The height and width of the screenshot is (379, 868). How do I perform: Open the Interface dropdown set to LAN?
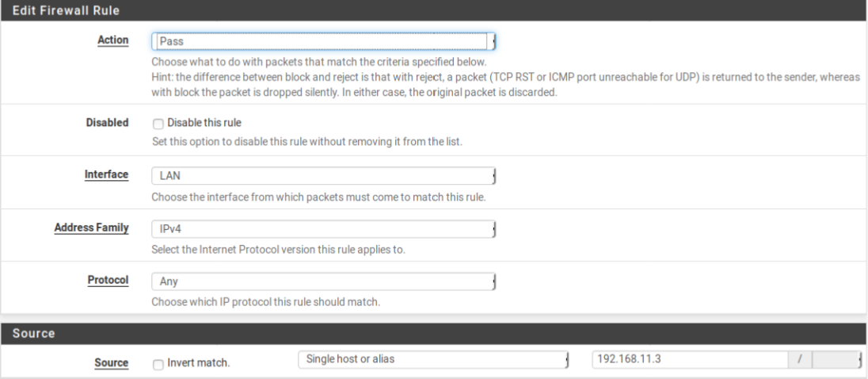pyautogui.click(x=322, y=175)
